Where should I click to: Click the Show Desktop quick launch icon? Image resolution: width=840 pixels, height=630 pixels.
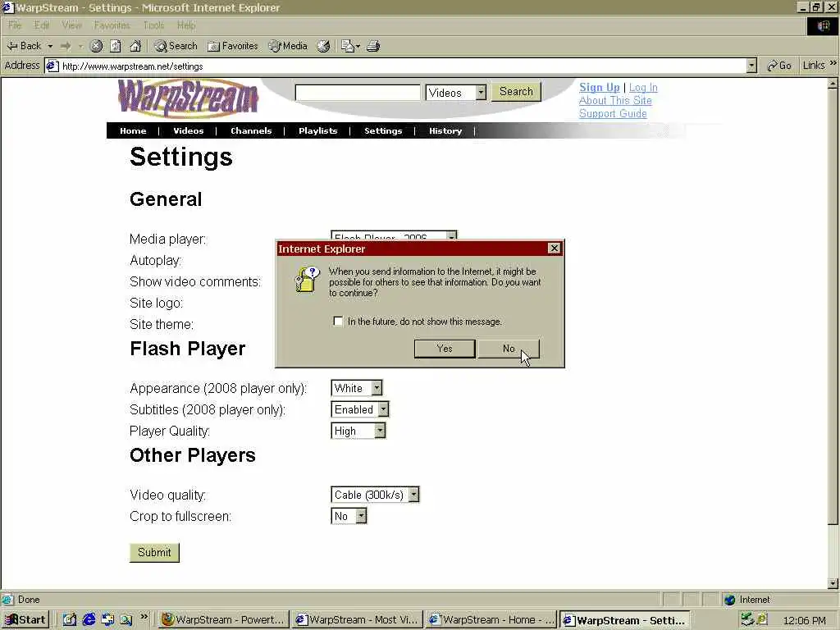tap(70, 620)
